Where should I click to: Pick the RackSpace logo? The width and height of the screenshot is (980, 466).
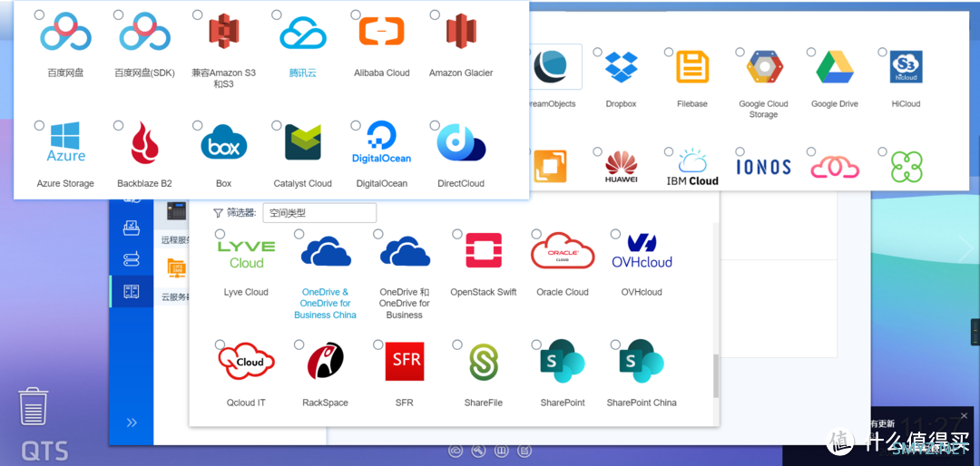pyautogui.click(x=325, y=361)
